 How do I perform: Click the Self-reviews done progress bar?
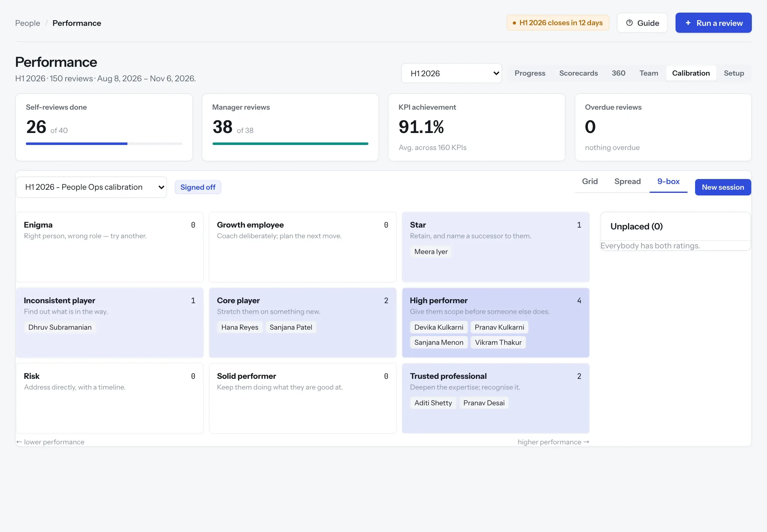click(x=104, y=144)
